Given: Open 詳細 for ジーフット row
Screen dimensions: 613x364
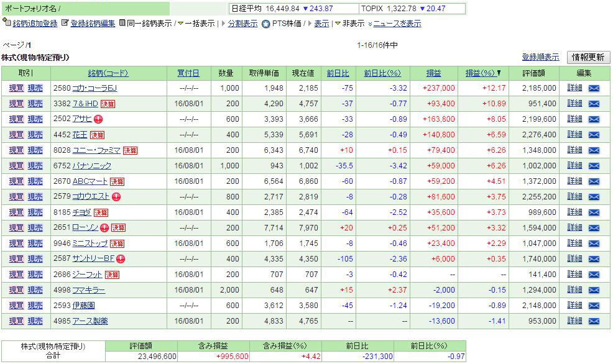Looking at the screenshot, I should tap(574, 274).
